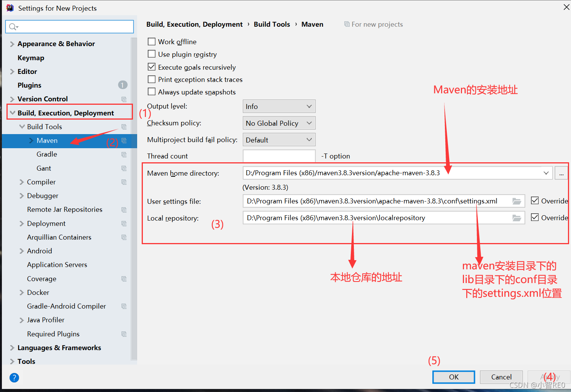Click the IntelliJ logo in title bar
This screenshot has width=571, height=392.
pos(10,8)
